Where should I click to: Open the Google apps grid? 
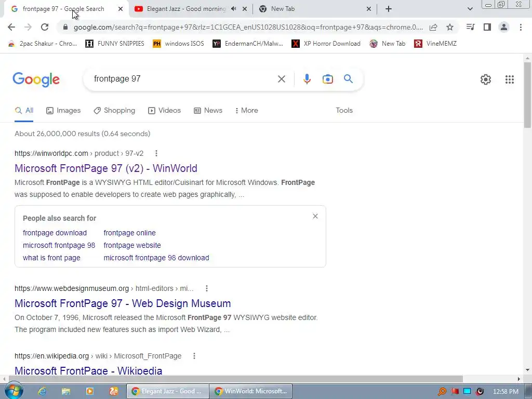pyautogui.click(x=509, y=79)
